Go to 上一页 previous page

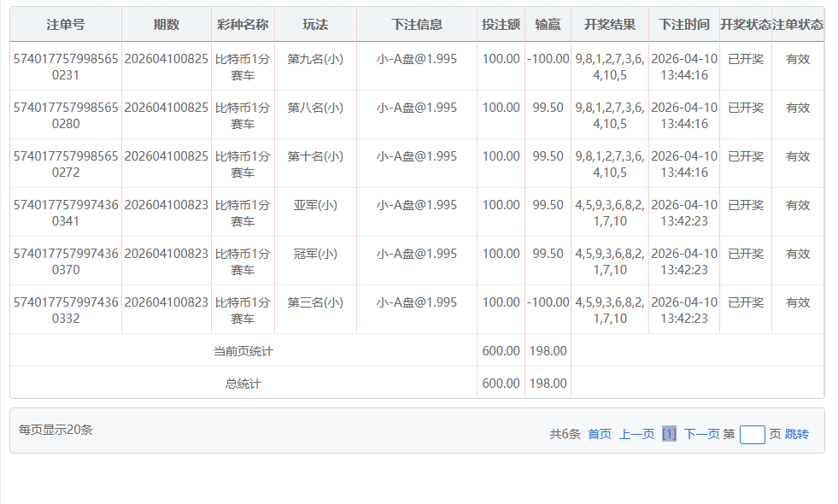point(636,434)
